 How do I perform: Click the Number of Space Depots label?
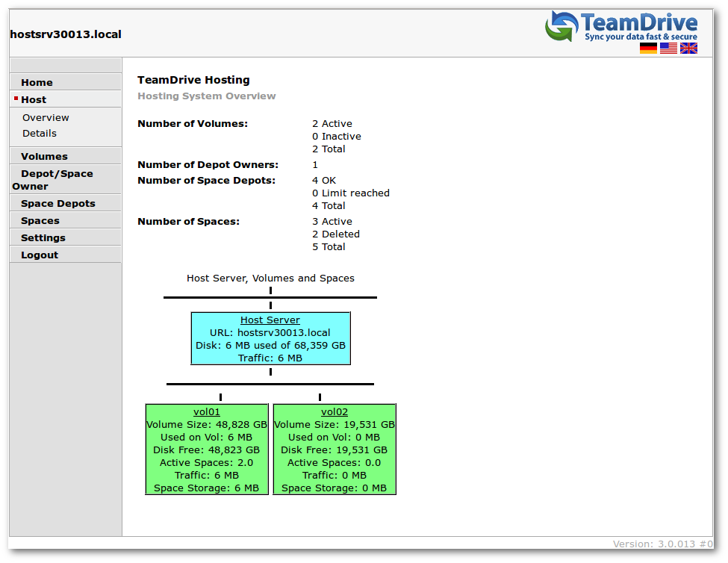coord(207,181)
